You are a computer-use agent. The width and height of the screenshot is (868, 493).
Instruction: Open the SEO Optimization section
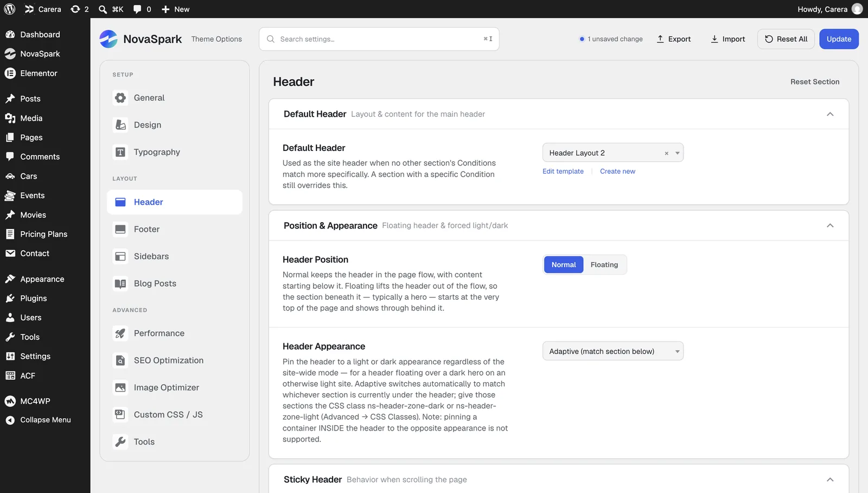coord(175,361)
